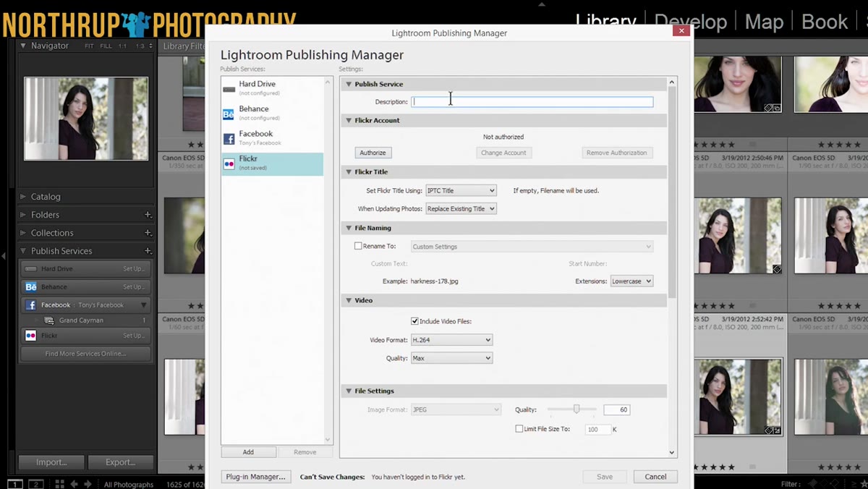The height and width of the screenshot is (489, 868).
Task: Click Authorize button
Action: pos(373,153)
